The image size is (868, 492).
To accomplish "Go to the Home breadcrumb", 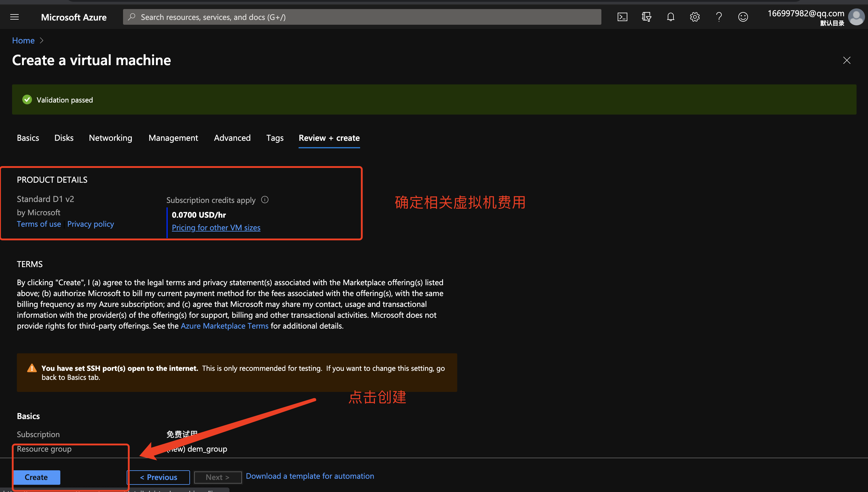I will 23,41.
